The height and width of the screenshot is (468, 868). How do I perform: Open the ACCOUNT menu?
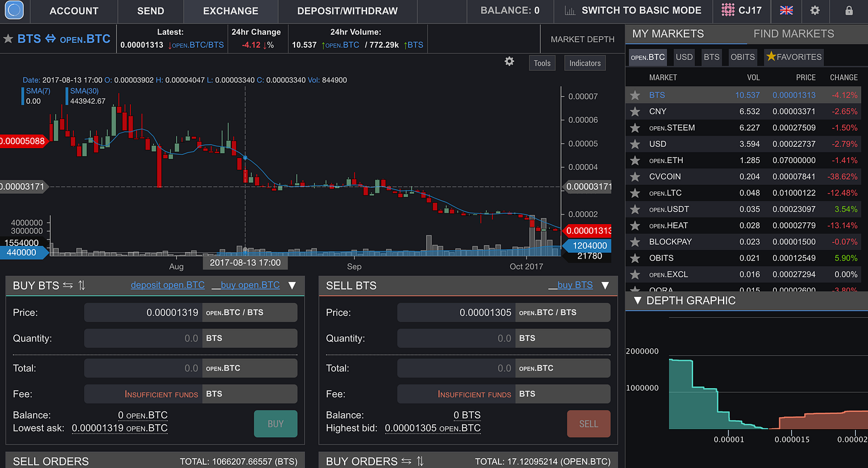tap(74, 11)
